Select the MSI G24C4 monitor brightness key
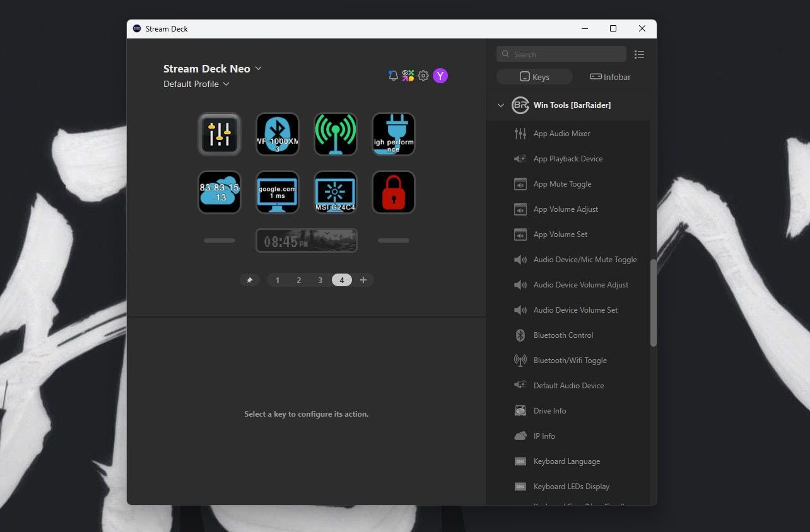The height and width of the screenshot is (532, 810). (336, 192)
